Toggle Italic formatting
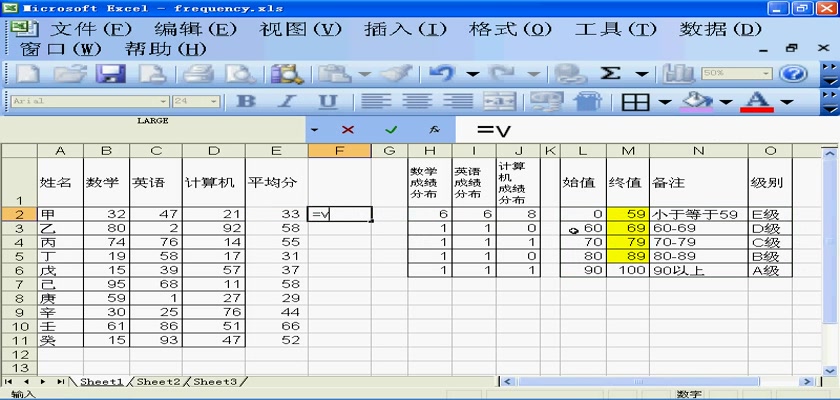The height and width of the screenshot is (400, 840). pyautogui.click(x=286, y=102)
